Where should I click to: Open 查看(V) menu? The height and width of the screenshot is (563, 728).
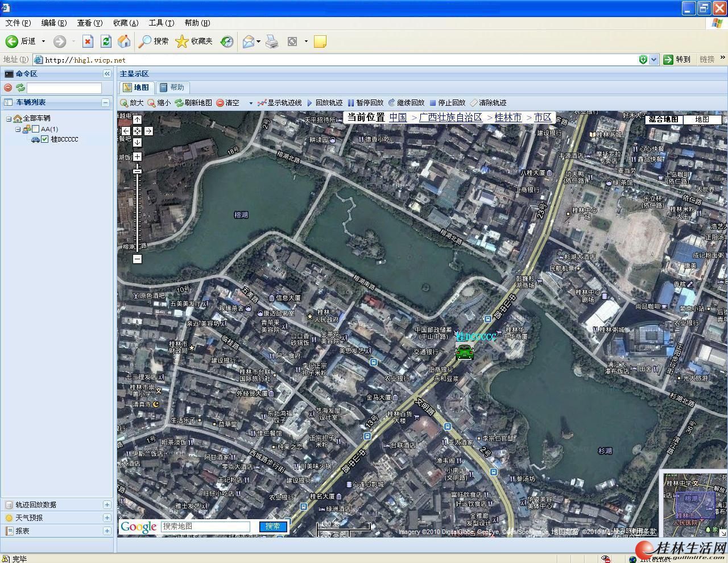point(89,23)
